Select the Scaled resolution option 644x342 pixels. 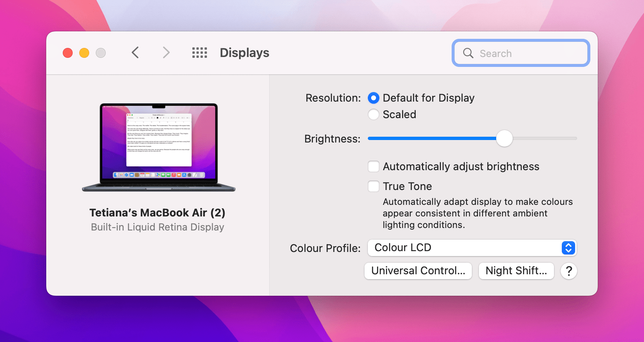(374, 114)
